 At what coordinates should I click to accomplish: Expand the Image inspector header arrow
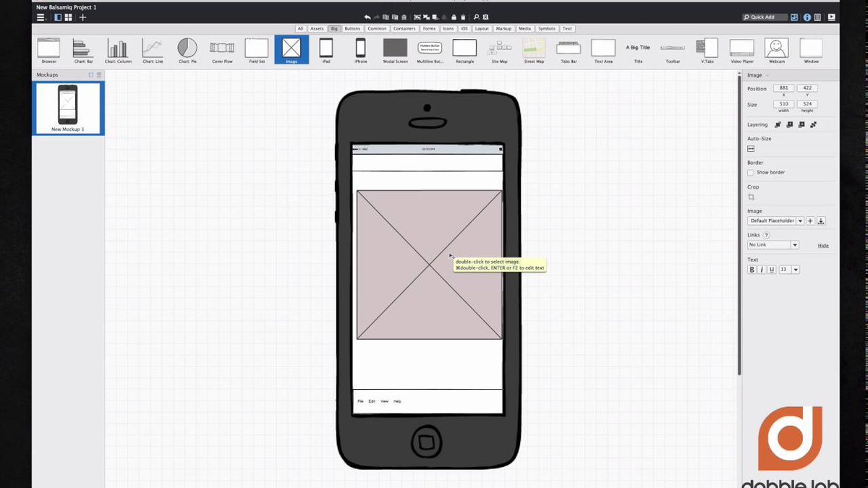(x=767, y=75)
